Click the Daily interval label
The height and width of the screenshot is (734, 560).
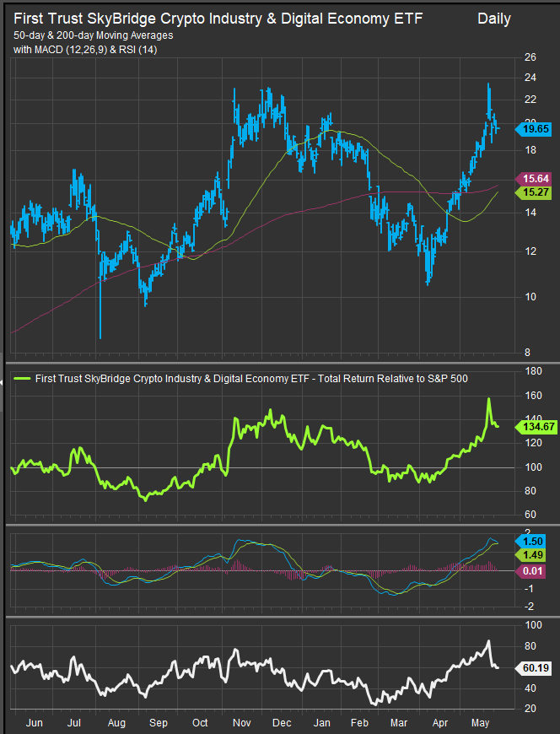coord(494,19)
